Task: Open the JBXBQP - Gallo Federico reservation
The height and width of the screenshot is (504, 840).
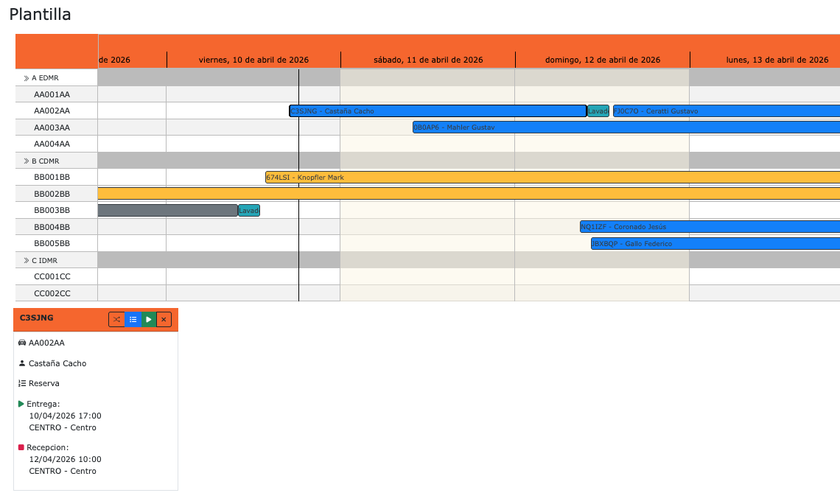Action: 715,244
